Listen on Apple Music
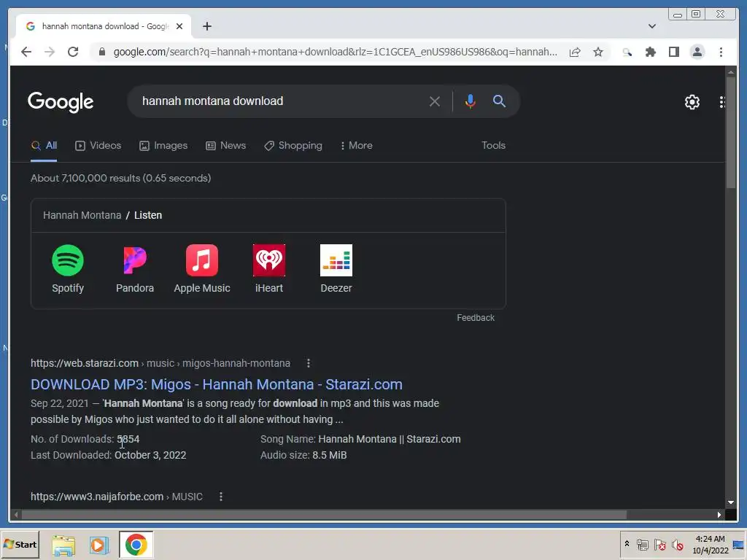Viewport: 747px width, 560px height. 202,269
